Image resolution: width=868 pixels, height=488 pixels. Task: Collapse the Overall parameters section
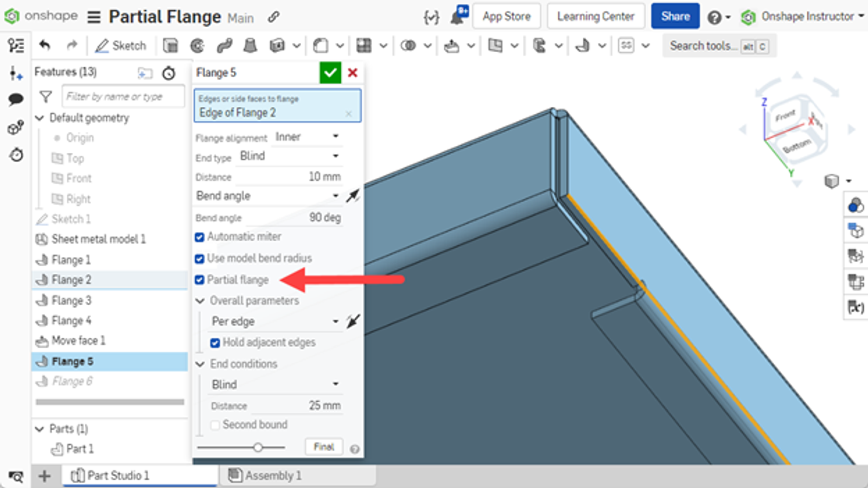(200, 300)
